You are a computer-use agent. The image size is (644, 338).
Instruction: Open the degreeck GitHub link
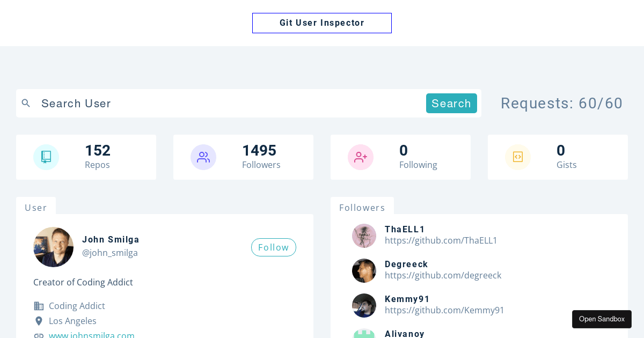tap(443, 275)
